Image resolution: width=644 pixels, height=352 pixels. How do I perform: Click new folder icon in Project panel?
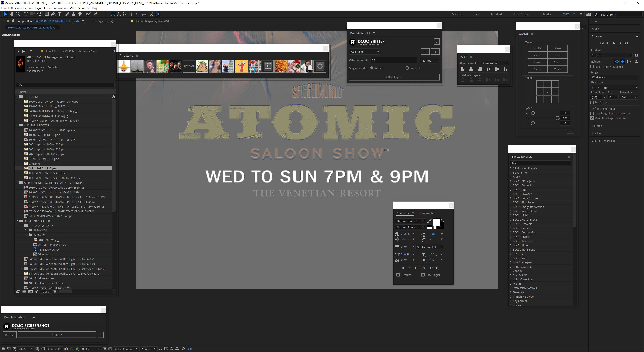[x=24, y=291]
